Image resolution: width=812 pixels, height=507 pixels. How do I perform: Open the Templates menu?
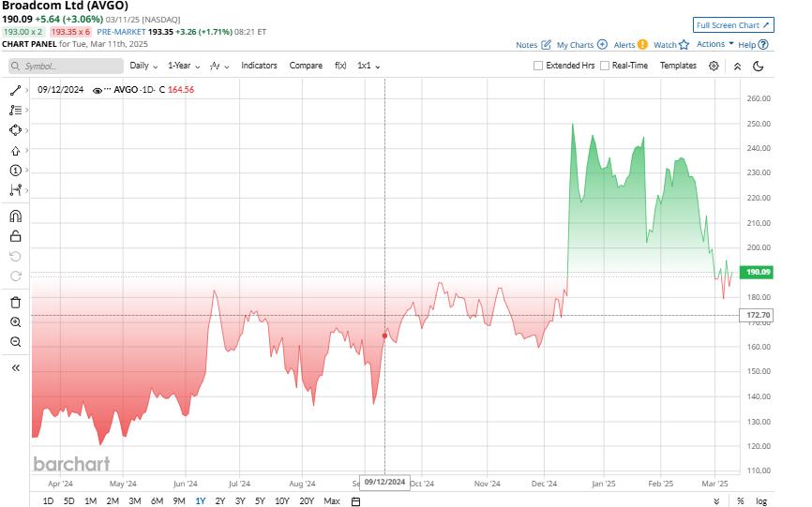click(678, 66)
